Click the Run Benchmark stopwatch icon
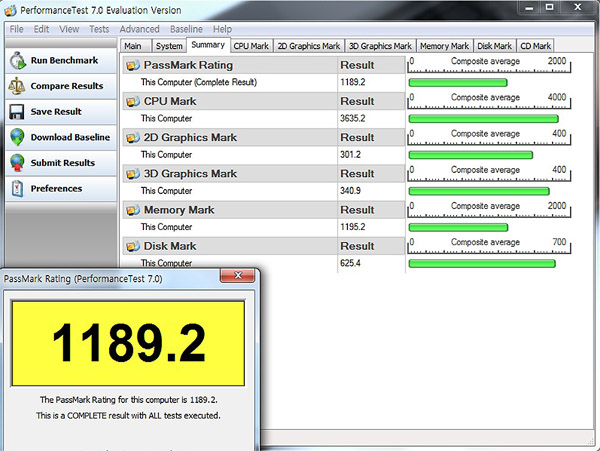 18,61
